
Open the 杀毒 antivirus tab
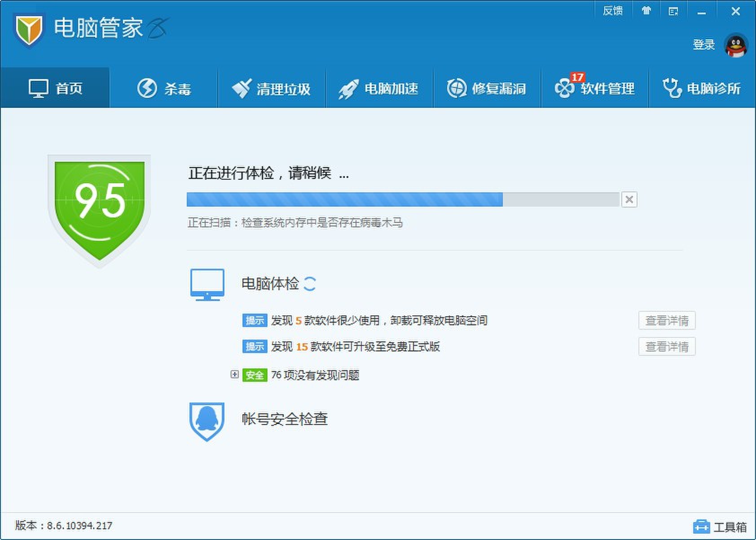point(164,88)
